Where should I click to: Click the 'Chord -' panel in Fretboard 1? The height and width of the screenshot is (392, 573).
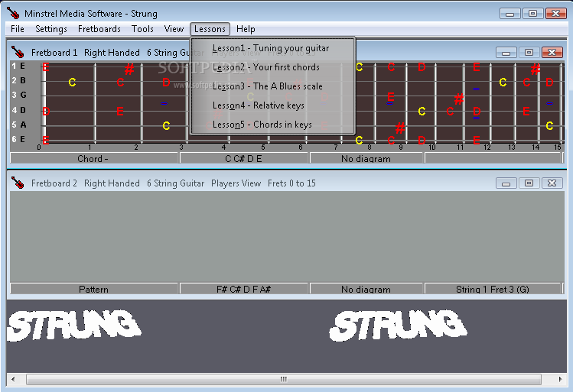(93, 158)
